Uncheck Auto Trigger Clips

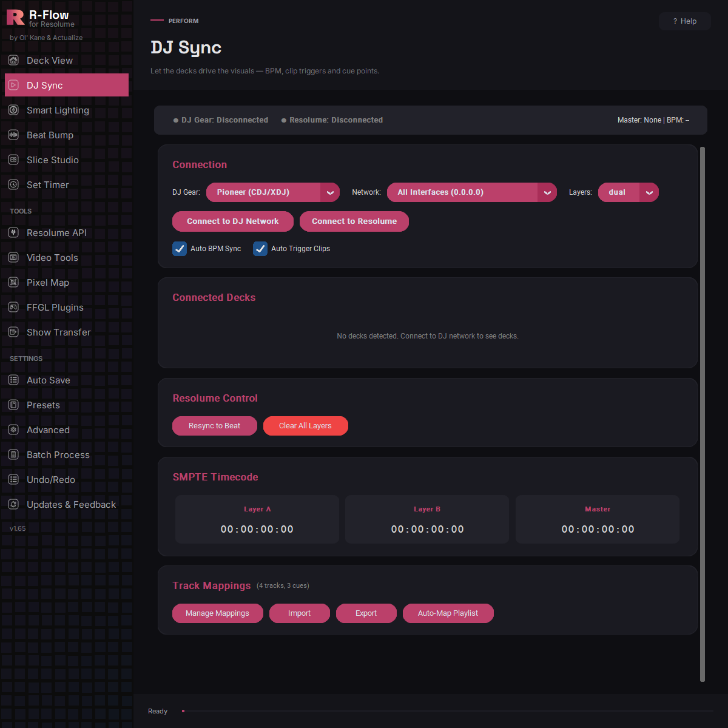[260, 249]
